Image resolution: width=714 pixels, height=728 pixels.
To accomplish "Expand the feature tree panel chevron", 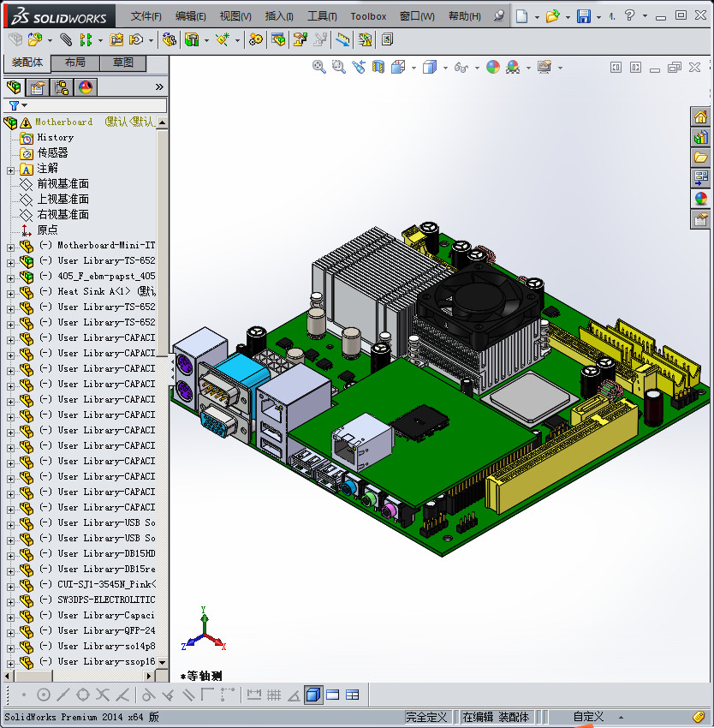I will (x=159, y=87).
